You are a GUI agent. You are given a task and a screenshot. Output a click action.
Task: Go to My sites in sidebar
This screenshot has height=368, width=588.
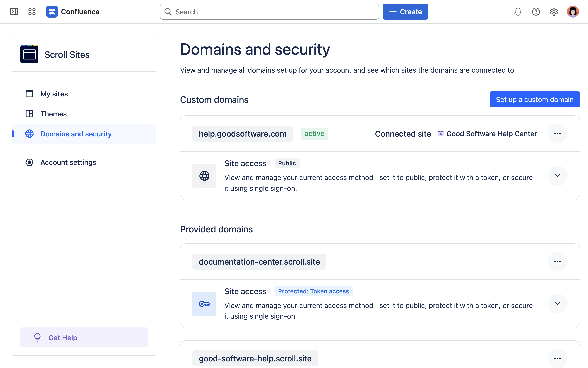[54, 94]
